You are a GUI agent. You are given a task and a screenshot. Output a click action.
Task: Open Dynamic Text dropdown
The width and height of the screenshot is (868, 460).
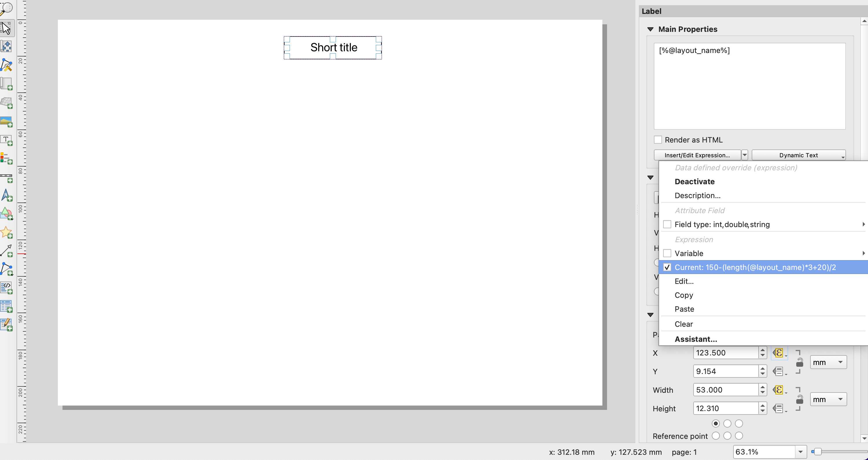(799, 155)
